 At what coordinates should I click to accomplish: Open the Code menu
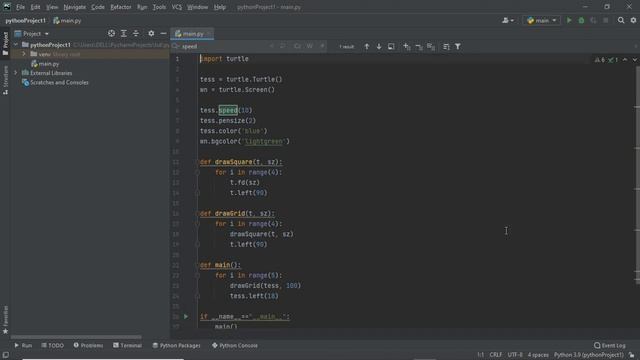(x=98, y=7)
